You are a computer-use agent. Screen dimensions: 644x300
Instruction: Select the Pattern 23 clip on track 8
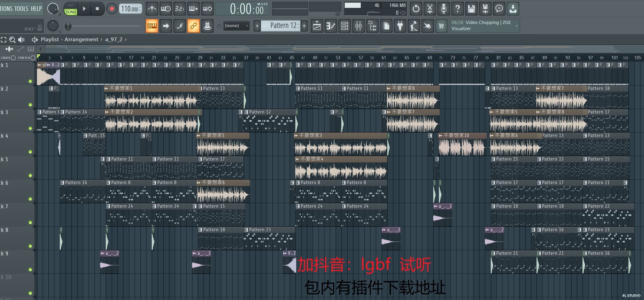pos(270,238)
